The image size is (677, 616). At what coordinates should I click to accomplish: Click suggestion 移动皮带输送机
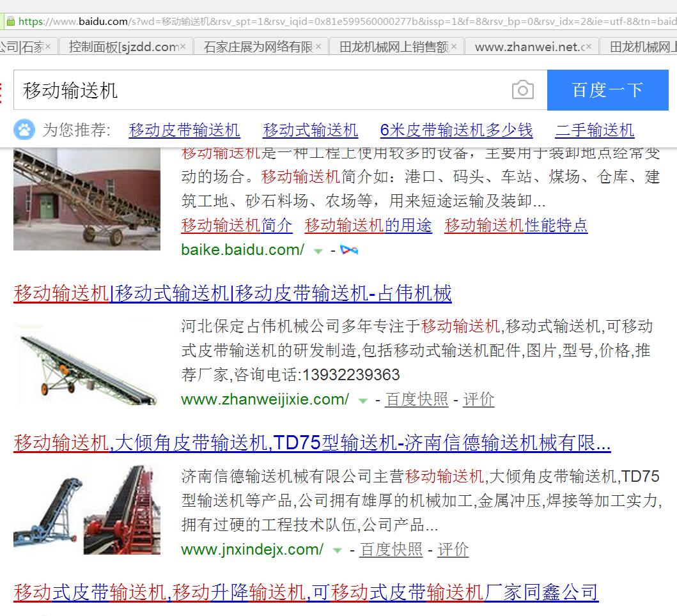coord(184,130)
